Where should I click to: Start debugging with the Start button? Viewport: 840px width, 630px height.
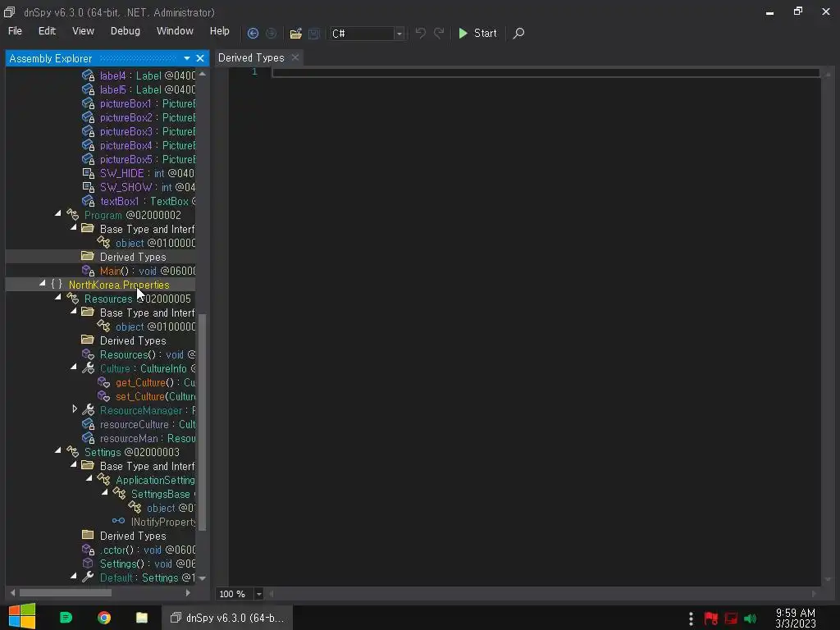(x=478, y=33)
